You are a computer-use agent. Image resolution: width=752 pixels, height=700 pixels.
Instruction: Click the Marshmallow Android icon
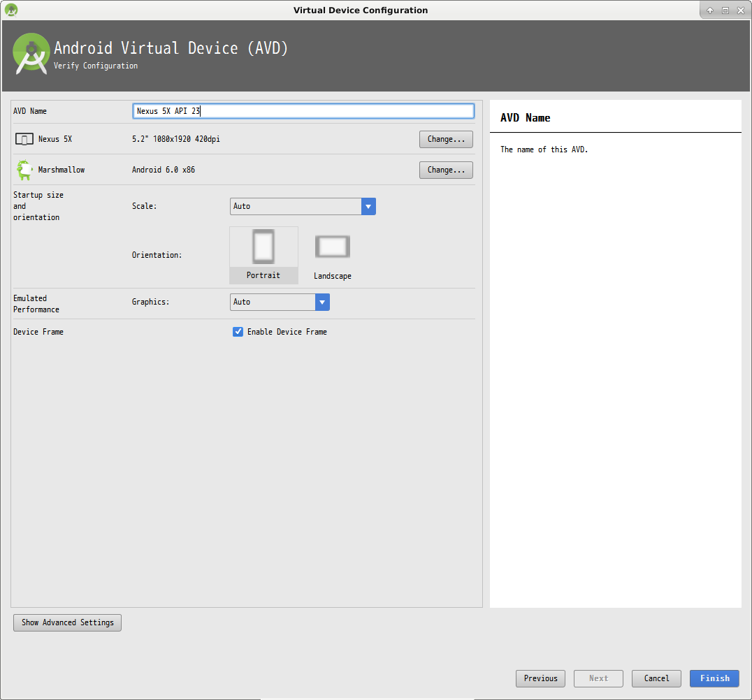coord(25,170)
